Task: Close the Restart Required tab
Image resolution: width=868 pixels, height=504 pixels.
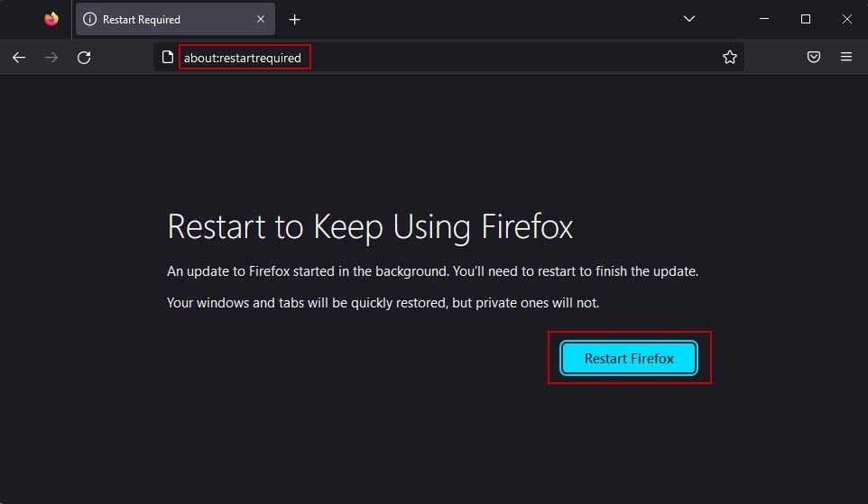Action: coord(260,19)
